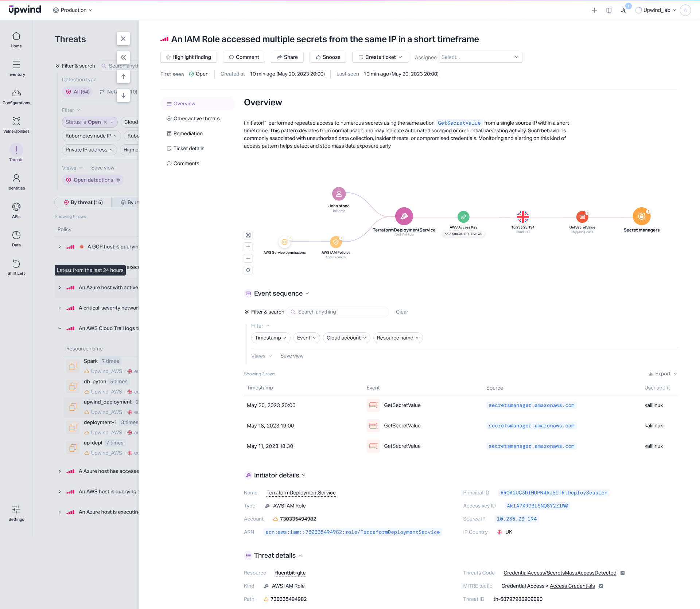Remove the Status is Open filter

click(x=105, y=122)
